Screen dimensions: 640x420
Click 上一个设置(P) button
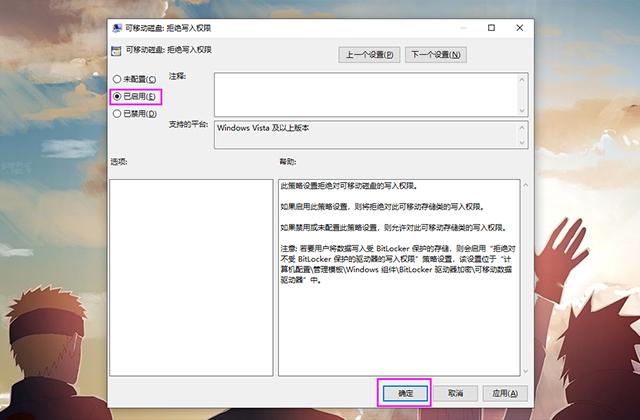coord(369,55)
